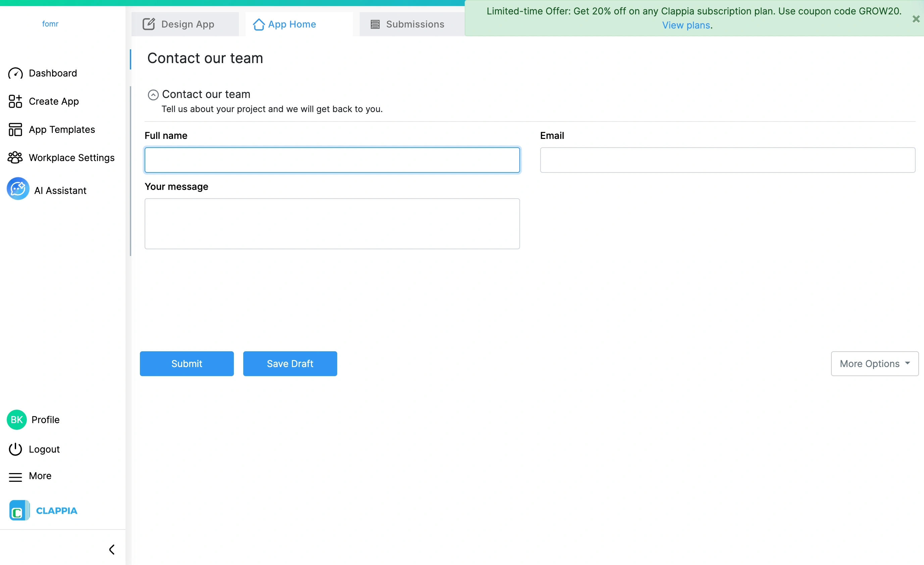Click the Design App pencil icon
The width and height of the screenshot is (924, 565).
[x=149, y=24]
